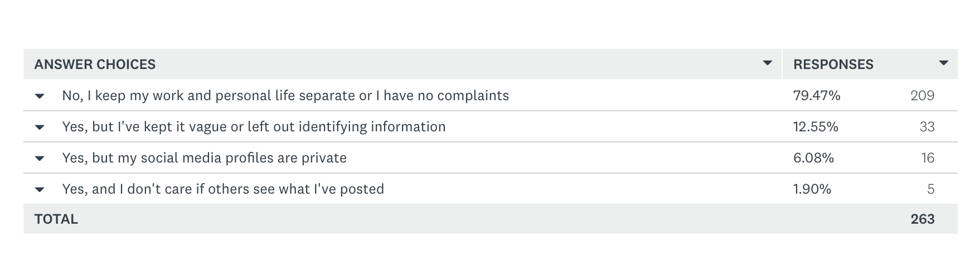The height and width of the screenshot is (266, 980).
Task: Expand the arrow beside "don't care if others see" row
Action: coord(40,189)
